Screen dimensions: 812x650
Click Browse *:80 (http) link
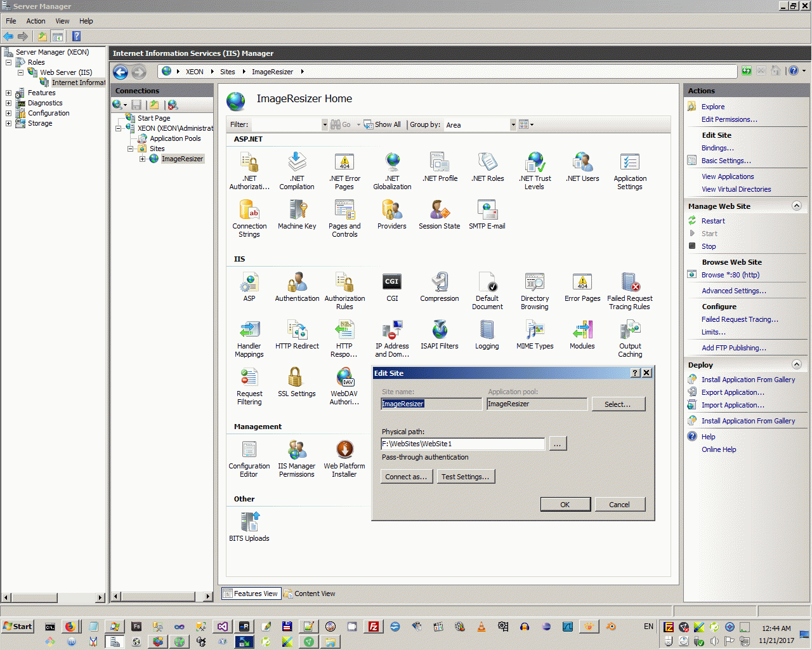click(730, 275)
